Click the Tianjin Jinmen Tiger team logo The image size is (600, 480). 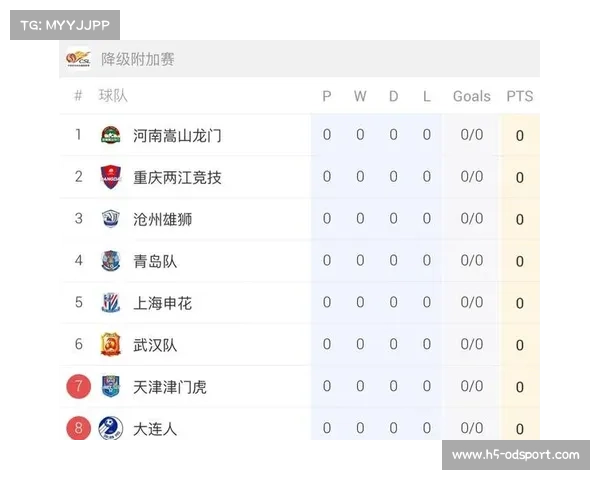pos(111,386)
